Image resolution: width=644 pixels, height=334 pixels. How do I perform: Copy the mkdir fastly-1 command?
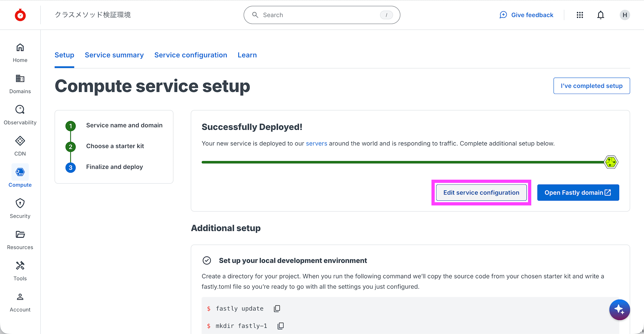click(x=281, y=326)
